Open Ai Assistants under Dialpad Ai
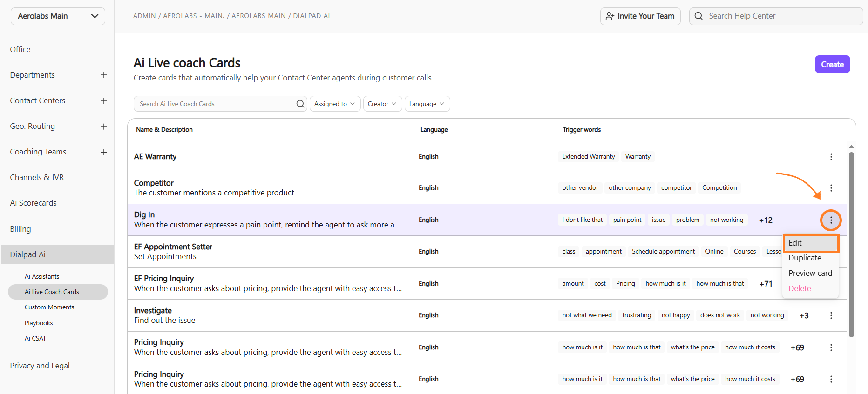Screen dimensions: 868x394 click(x=42, y=276)
